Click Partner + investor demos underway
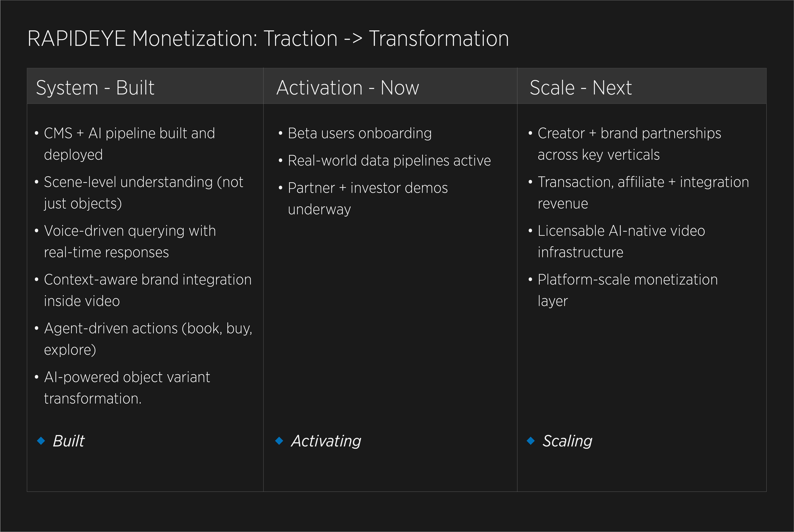The height and width of the screenshot is (532, 794). point(368,198)
